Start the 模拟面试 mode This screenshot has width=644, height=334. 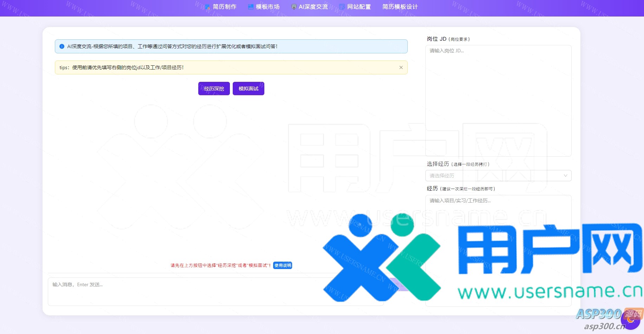coord(248,89)
